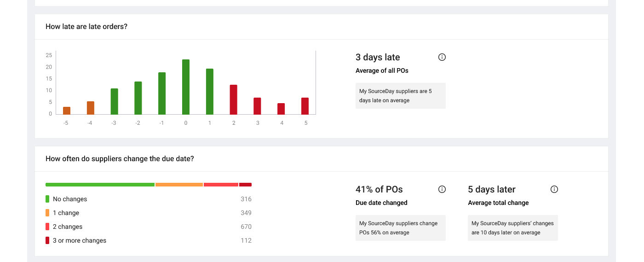This screenshot has height=262, width=644.
Task: Click the green segment of the changes bar
Action: coord(100,185)
